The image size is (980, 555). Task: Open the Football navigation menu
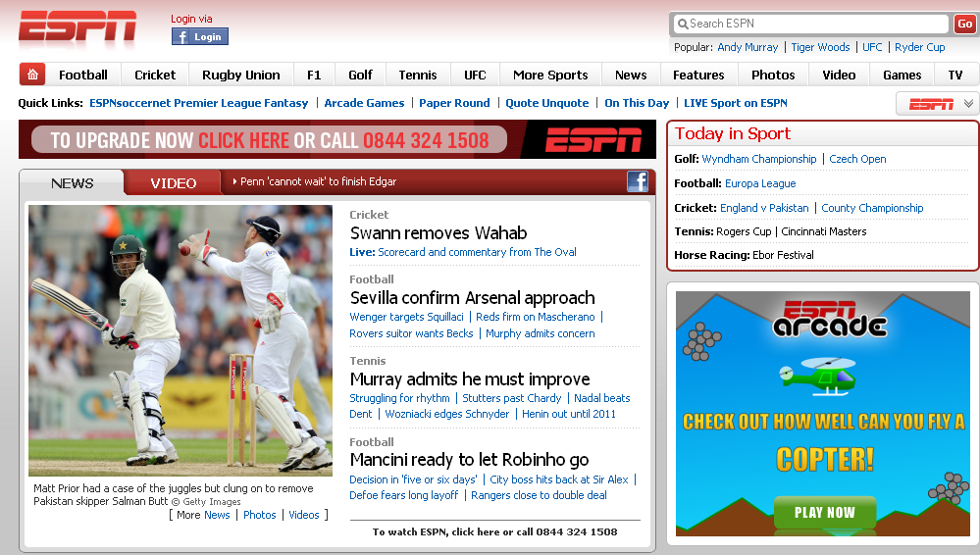pos(83,75)
